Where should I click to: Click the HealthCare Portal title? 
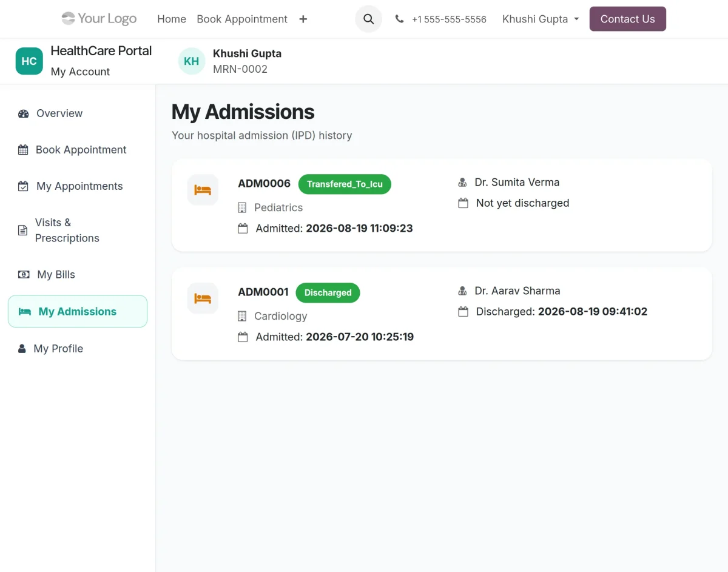pyautogui.click(x=101, y=51)
